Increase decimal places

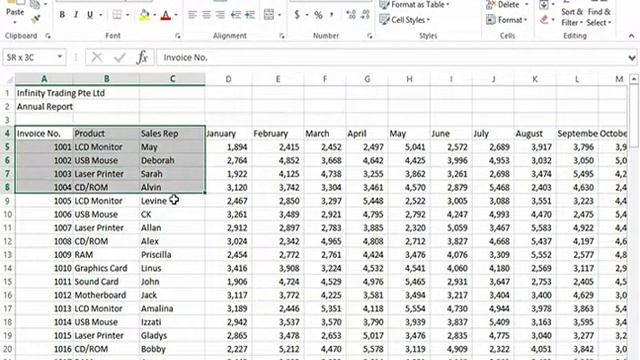point(351,15)
